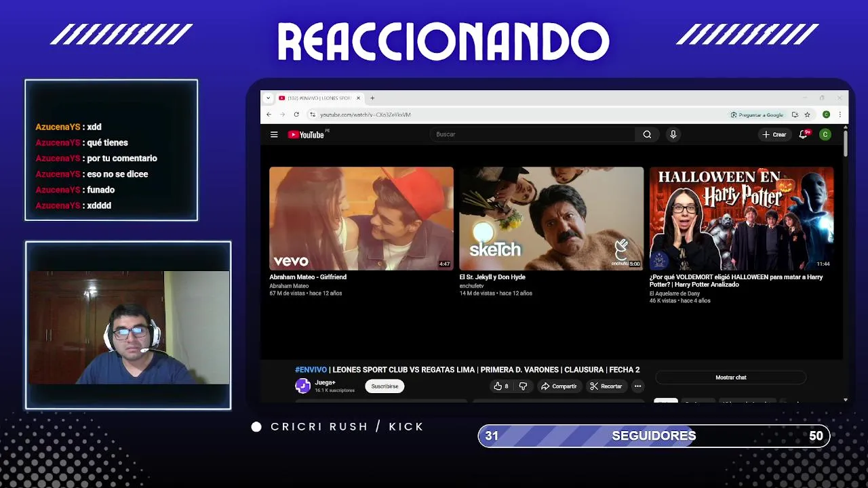Click the chat message 'por tu comentario'
The height and width of the screenshot is (488, 868).
pos(122,158)
